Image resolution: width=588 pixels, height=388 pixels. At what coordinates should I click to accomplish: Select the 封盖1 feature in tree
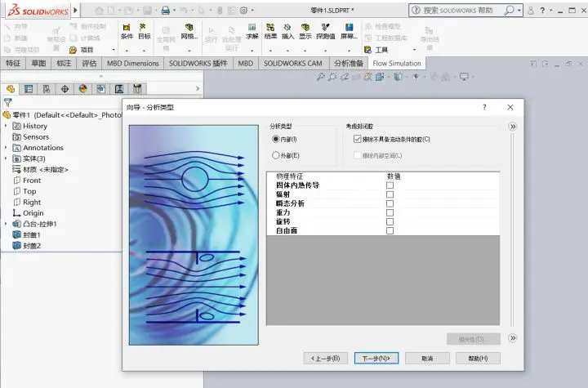coord(26,235)
